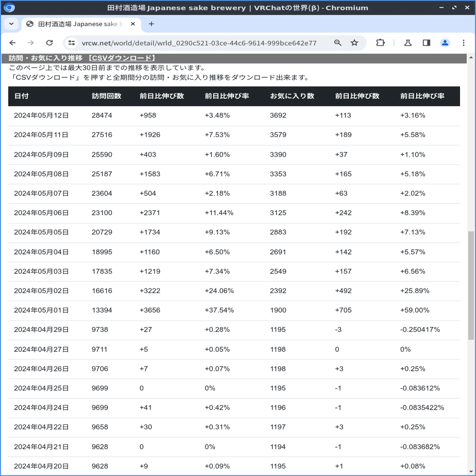Close the 田村酒造場 tab
Screen dimensions: 476x476
(133, 24)
